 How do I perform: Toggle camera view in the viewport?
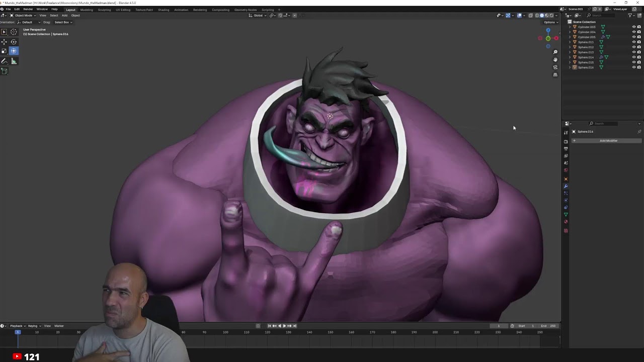555,67
